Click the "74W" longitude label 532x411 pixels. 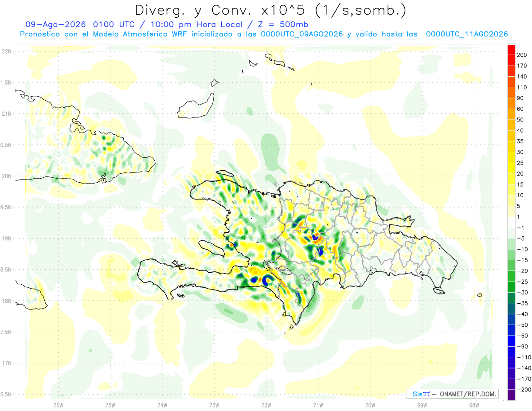(x=162, y=405)
